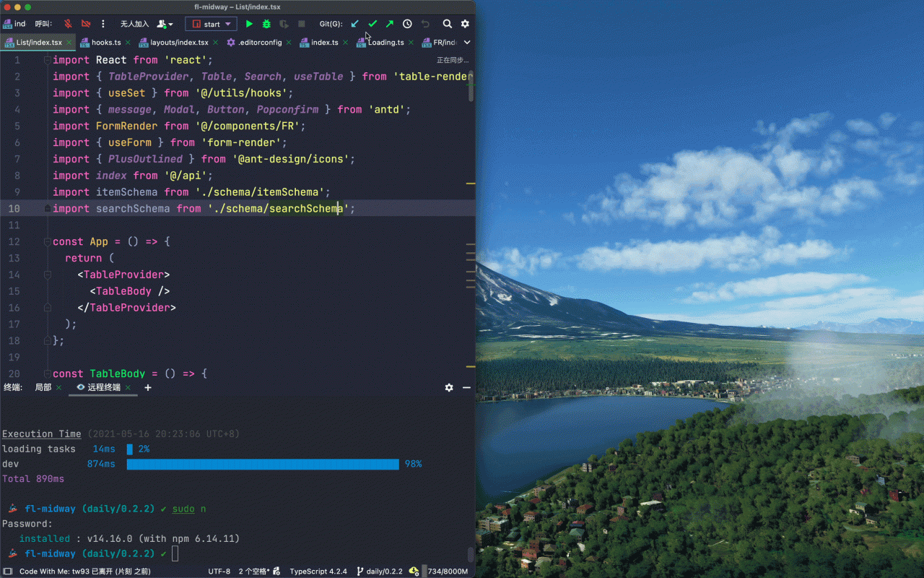Open the TypeScript 4.2.4 service widget
Viewport: 924px width, 578px height.
(x=318, y=571)
